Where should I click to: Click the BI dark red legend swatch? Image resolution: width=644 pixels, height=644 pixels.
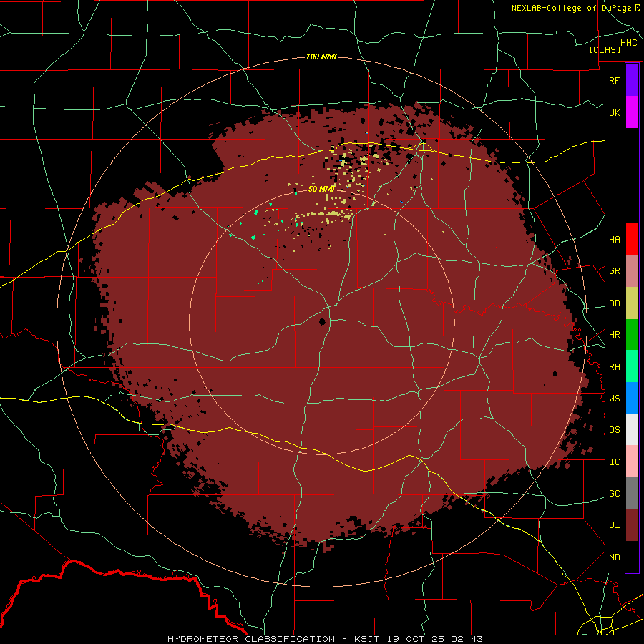[632, 525]
